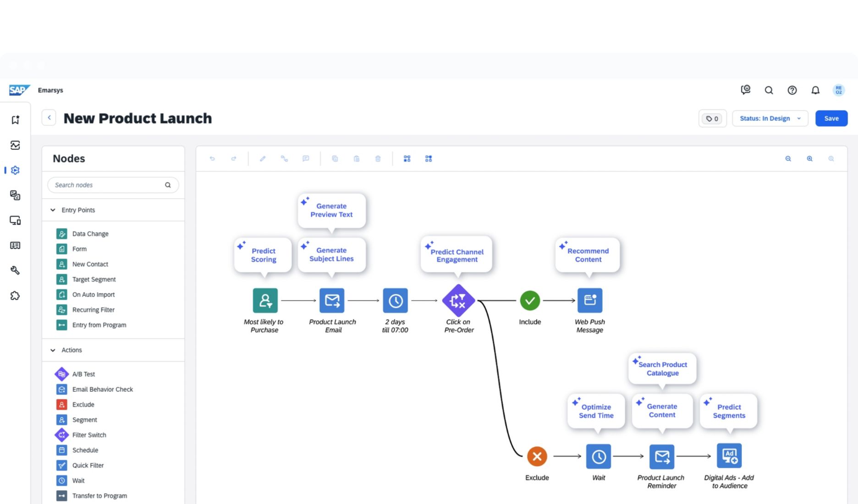This screenshot has height=504, width=858.
Task: Click the zoom out magnifier icon
Action: coord(788,159)
